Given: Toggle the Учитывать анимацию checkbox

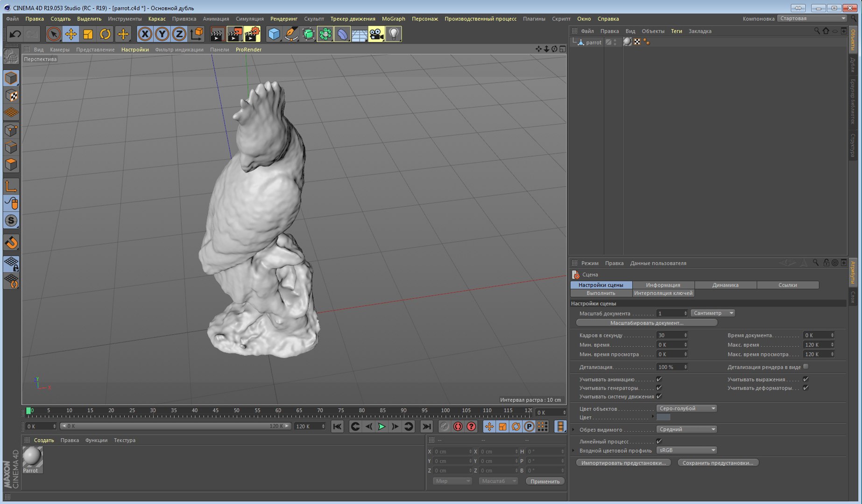Looking at the screenshot, I should 659,379.
